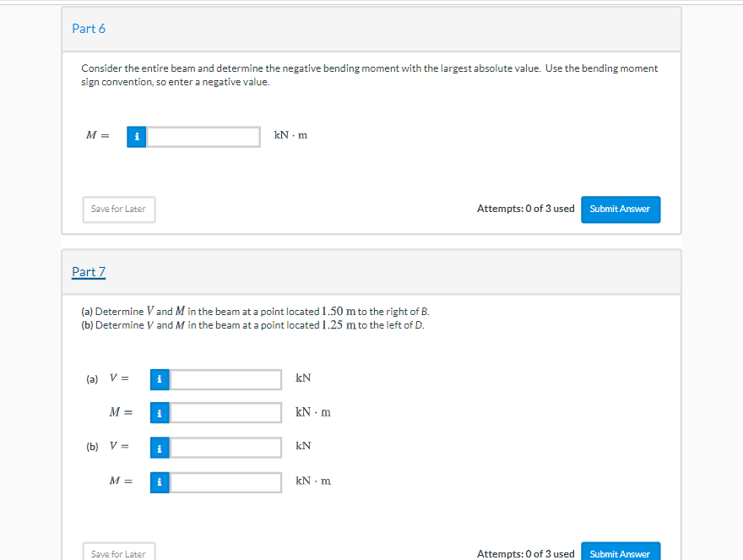This screenshot has width=743, height=560.
Task: Click the 'kN · m' unit label in Part 6
Action: point(290,136)
